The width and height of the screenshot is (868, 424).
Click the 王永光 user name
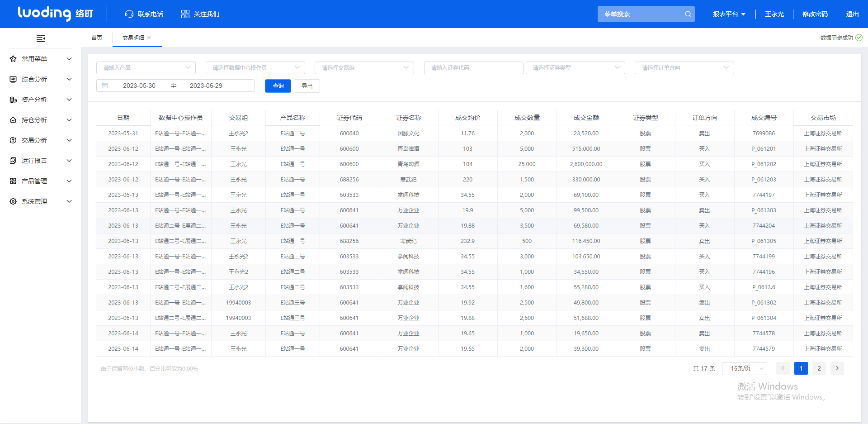pyautogui.click(x=774, y=14)
